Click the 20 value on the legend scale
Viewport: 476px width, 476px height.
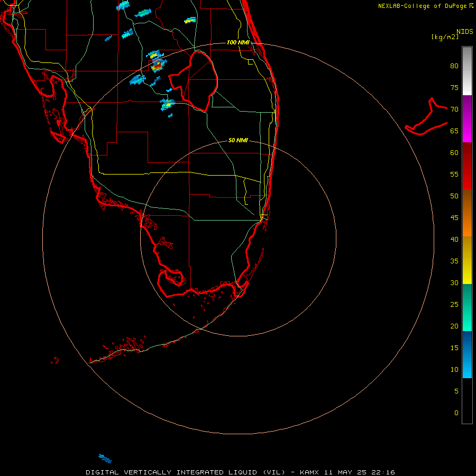tap(454, 326)
